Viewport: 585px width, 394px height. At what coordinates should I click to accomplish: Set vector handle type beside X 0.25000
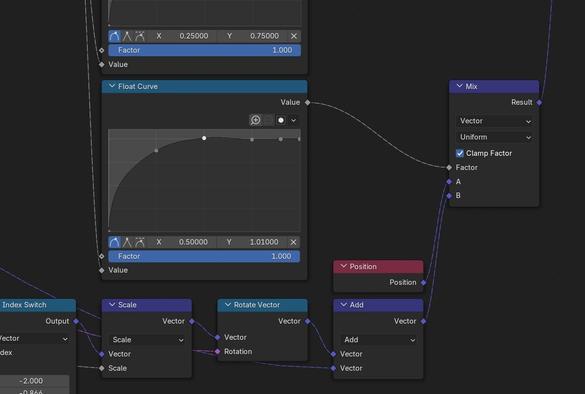pyautogui.click(x=127, y=36)
